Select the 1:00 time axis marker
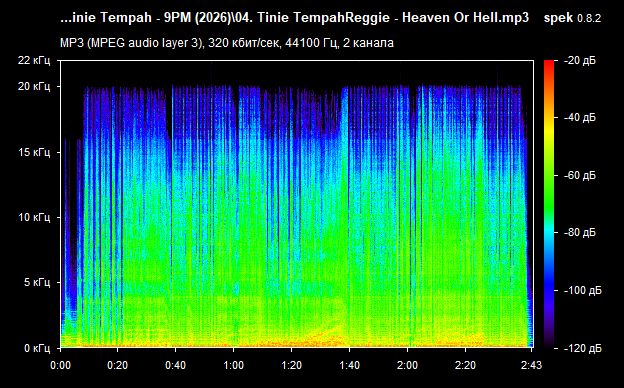Screen dimensions: 624x388 tap(234, 365)
